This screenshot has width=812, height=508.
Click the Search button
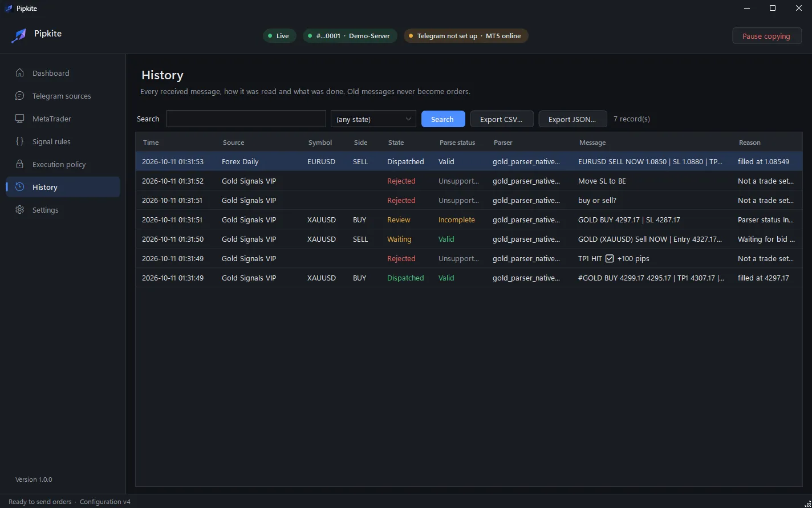click(443, 119)
